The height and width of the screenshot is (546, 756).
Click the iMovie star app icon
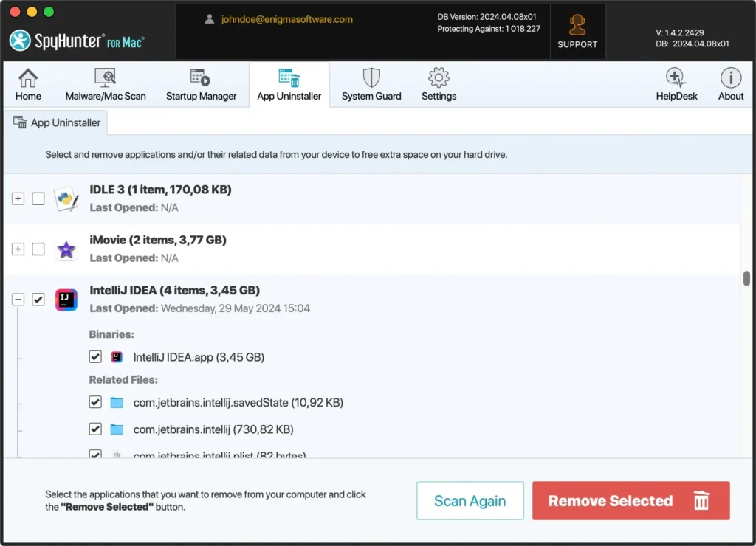click(x=66, y=249)
